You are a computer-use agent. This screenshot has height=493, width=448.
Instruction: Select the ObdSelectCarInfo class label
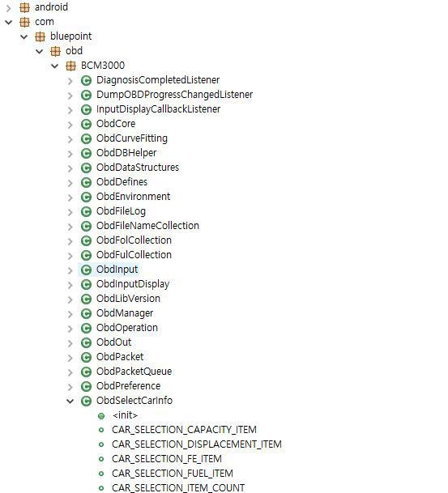134,401
